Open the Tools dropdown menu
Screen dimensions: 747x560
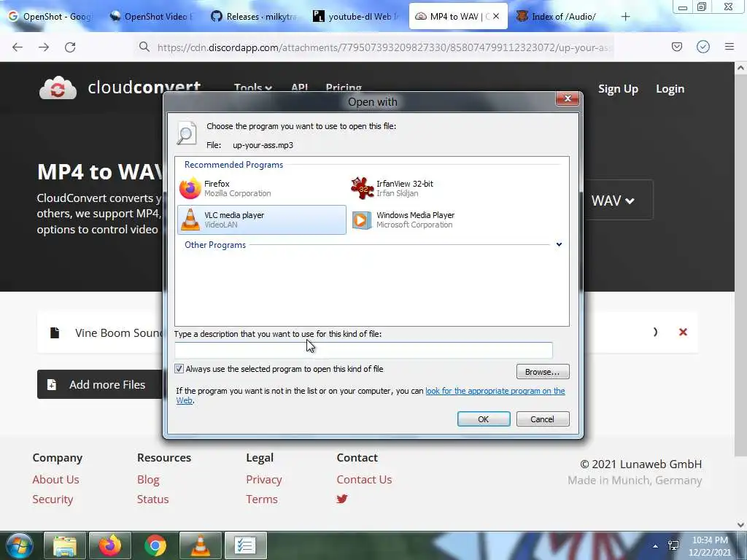coord(253,88)
